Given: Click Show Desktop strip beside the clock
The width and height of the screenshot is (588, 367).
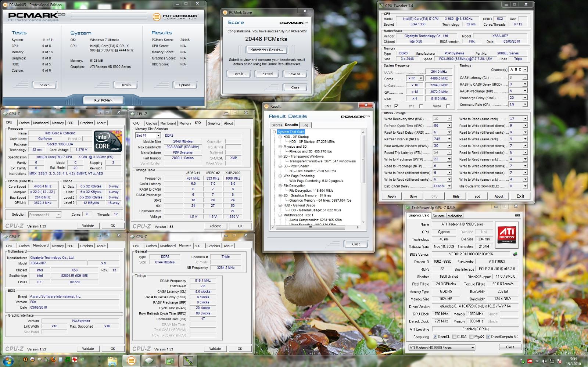Looking at the screenshot, I should click(585, 361).
